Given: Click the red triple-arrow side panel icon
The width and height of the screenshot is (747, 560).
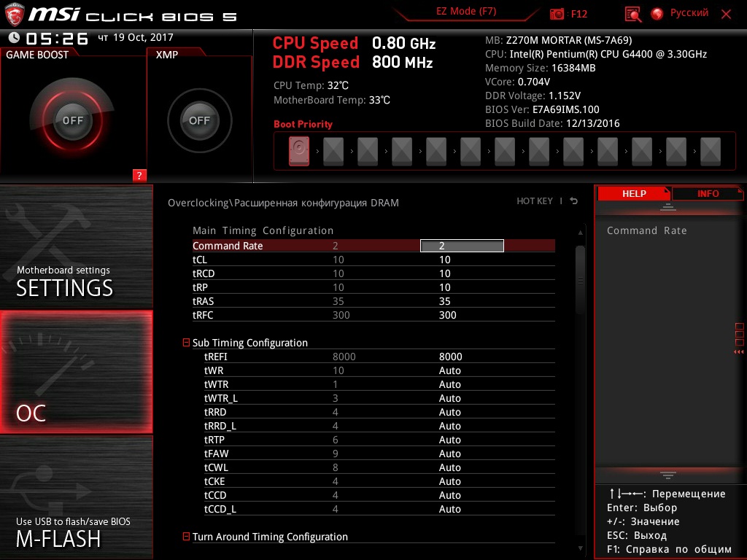Looking at the screenshot, I should pos(738,352).
